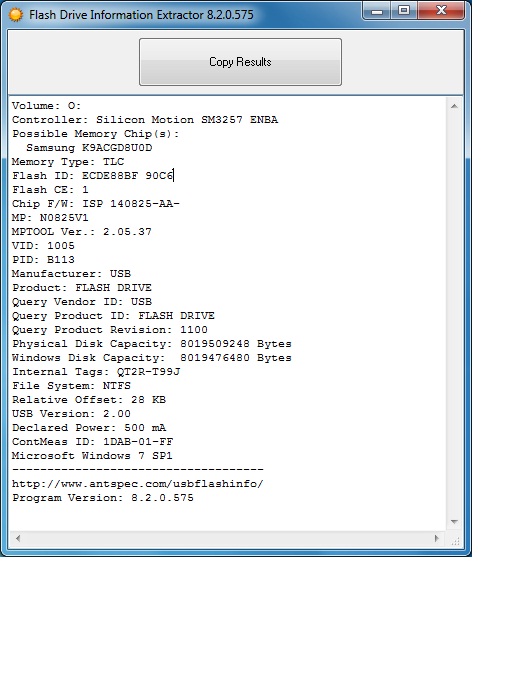Click the File System: NTFS line

tap(71, 386)
